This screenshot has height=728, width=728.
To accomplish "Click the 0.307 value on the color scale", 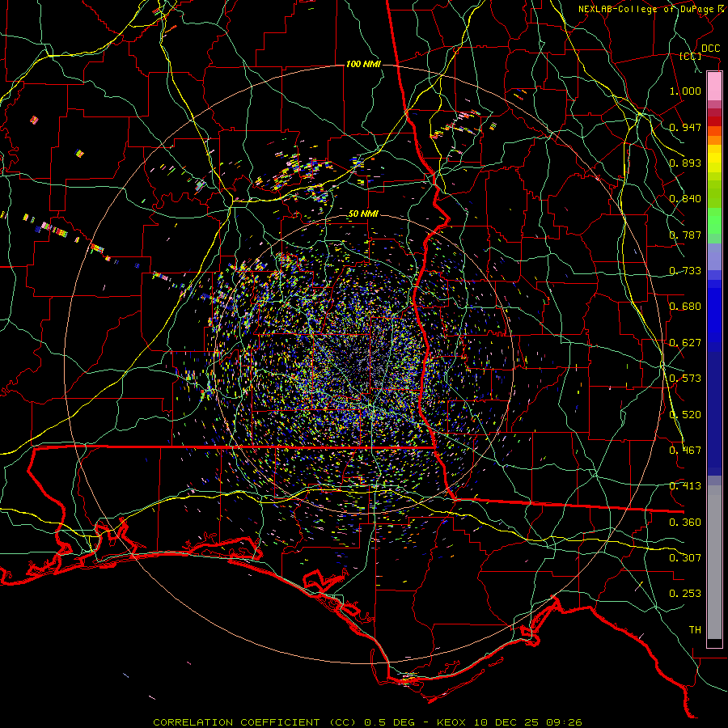I will [x=685, y=558].
